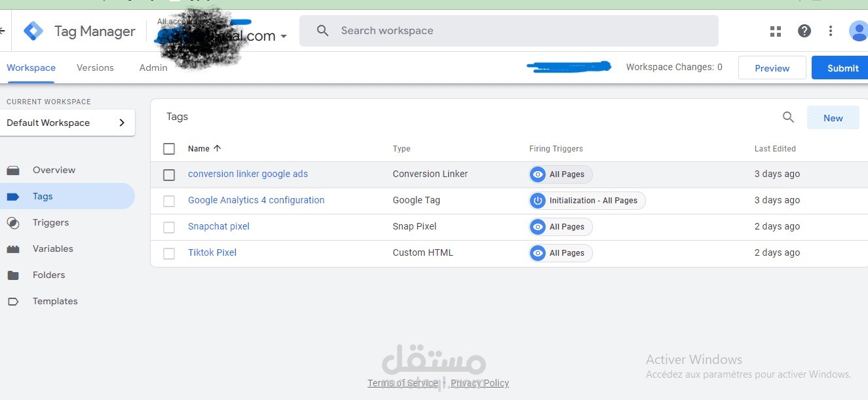
Task: Open the Snapchat pixel tag
Action: click(219, 226)
